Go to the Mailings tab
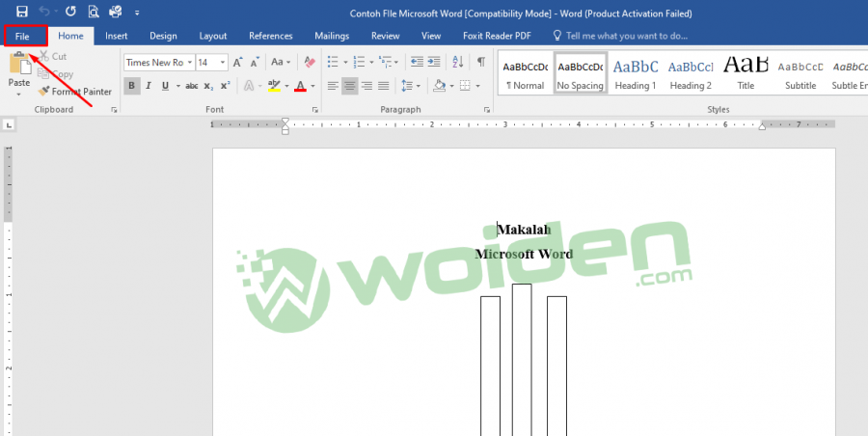This screenshot has height=436, width=868. [332, 36]
